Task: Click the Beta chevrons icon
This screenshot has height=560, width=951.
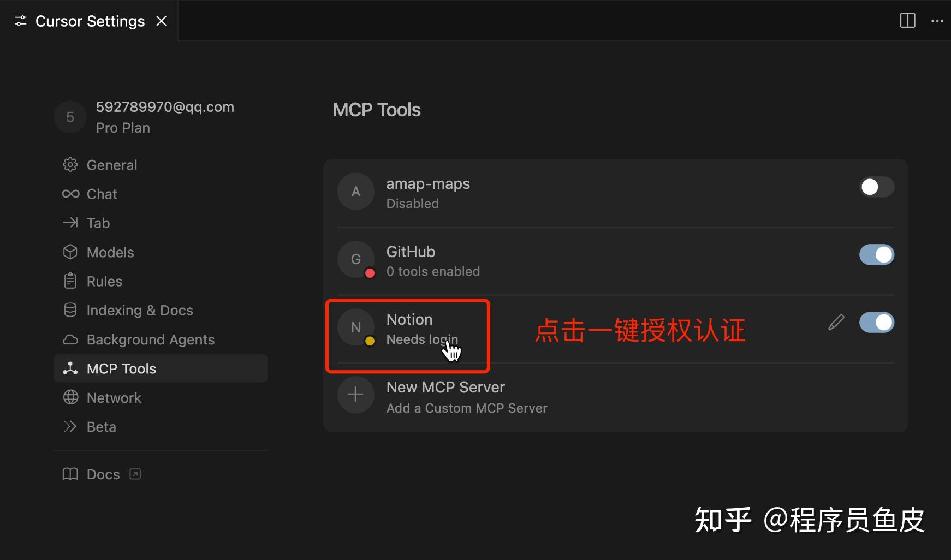Action: (x=70, y=426)
